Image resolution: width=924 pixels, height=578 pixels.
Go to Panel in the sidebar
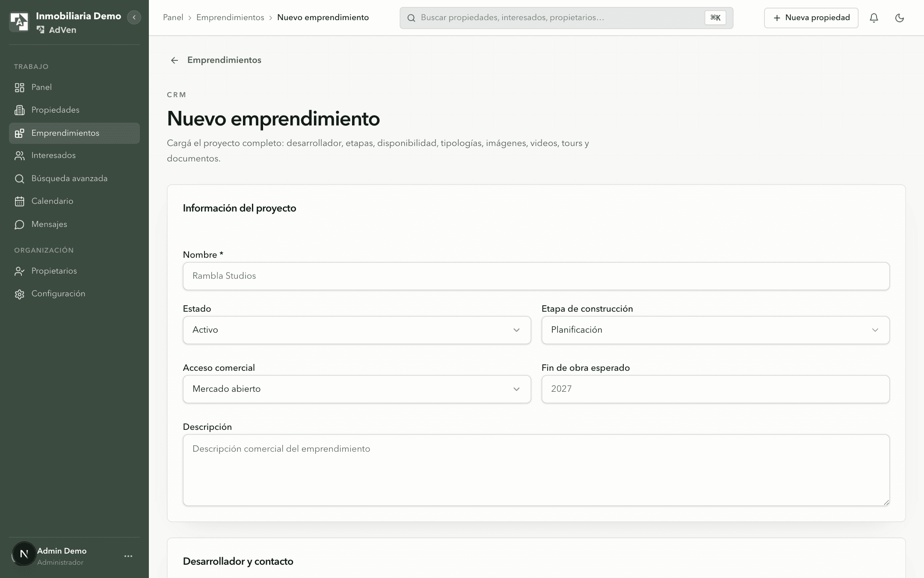[74, 87]
